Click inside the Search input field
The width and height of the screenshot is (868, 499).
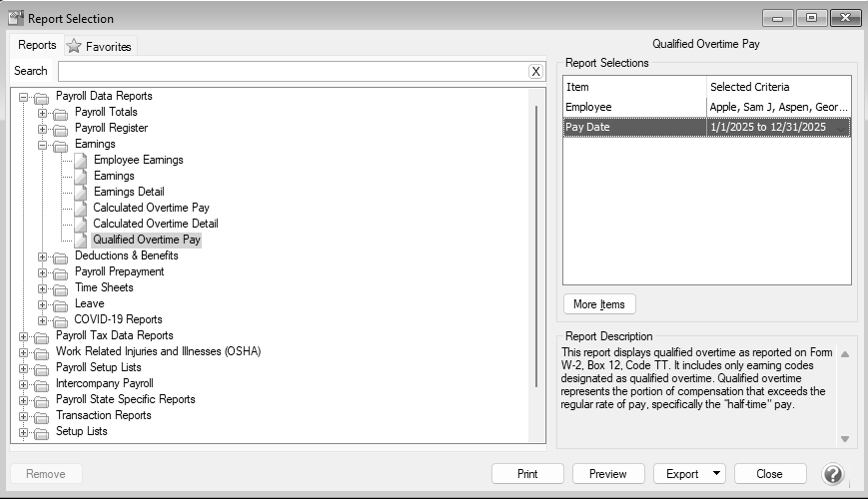[292, 71]
